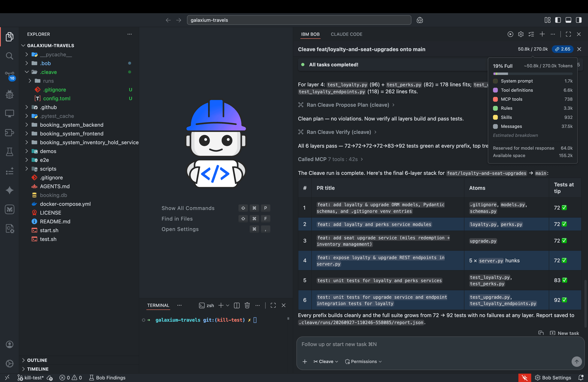Click the 2.65 cost badge

(563, 49)
